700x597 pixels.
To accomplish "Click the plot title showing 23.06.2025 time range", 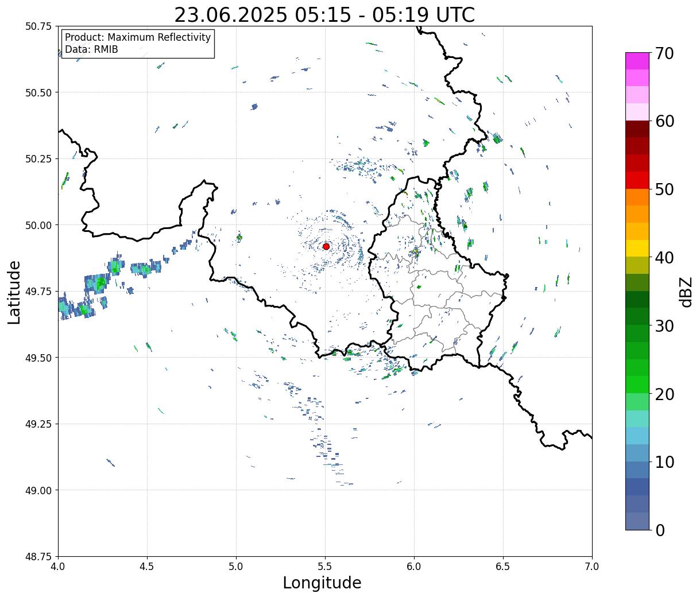I will pyautogui.click(x=324, y=14).
